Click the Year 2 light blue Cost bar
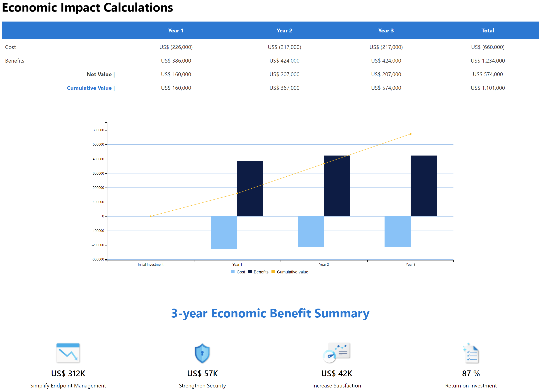The width and height of the screenshot is (540, 392). (x=311, y=232)
